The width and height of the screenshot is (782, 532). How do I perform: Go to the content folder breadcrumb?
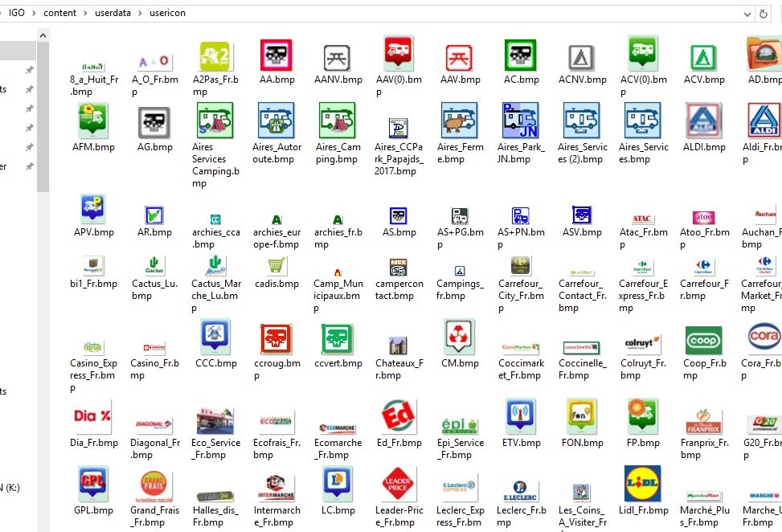[59, 14]
